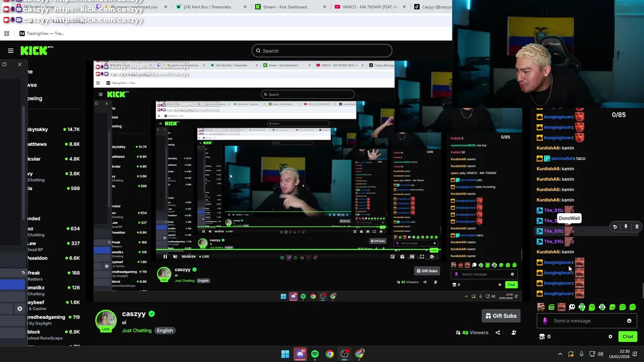Image resolution: width=644 pixels, height=362 pixels.
Task: Open the sidebar channel with 599 viewers
Action: click(54, 188)
